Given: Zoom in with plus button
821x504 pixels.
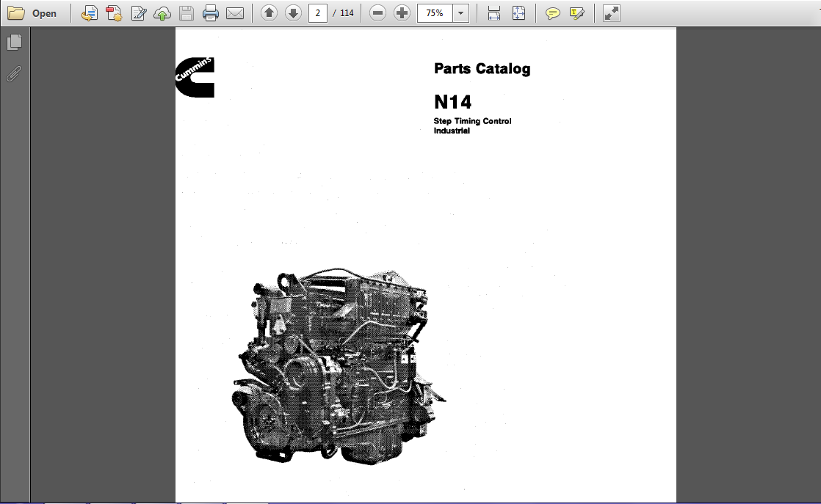Looking at the screenshot, I should coord(402,13).
